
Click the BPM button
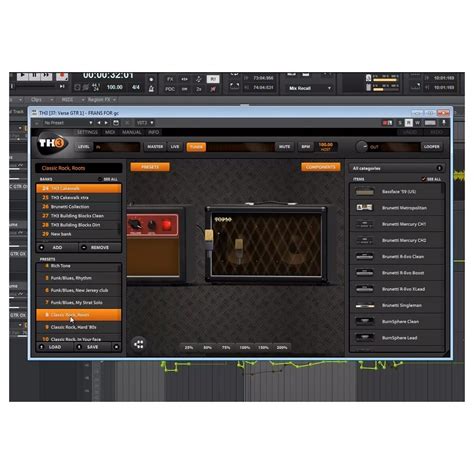pos(306,147)
